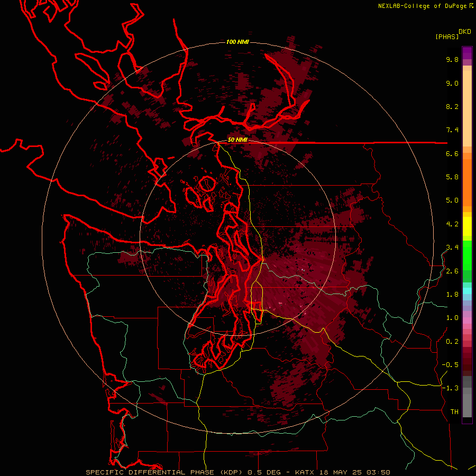This screenshot has height=476, width=476.
Task: Click the 8.2 scale value
Action: pyautogui.click(x=452, y=106)
